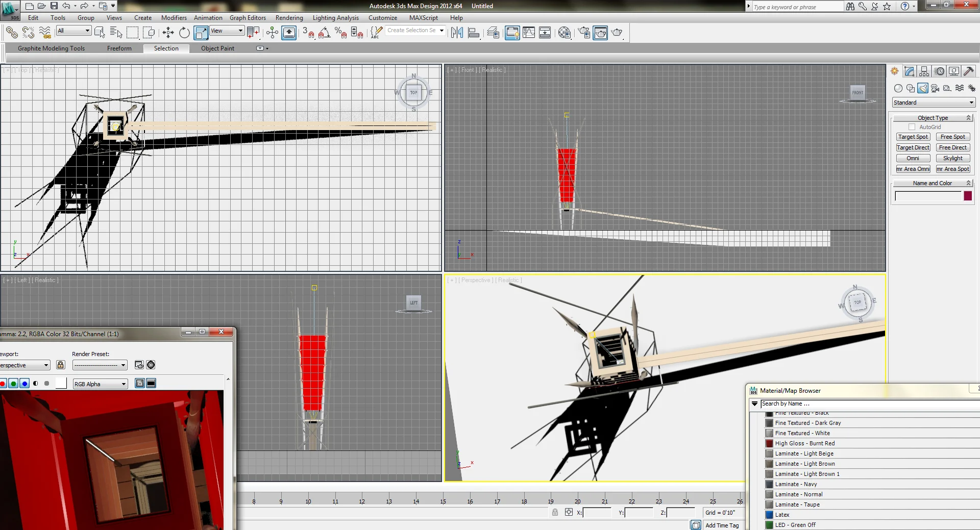Open Render Setup from the toolbar
This screenshot has width=980, height=530.
(x=584, y=33)
